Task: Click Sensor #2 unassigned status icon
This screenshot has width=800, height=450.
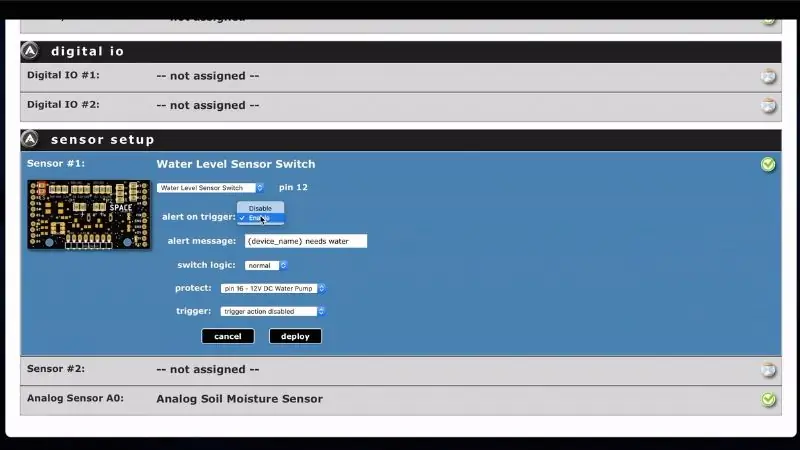Action: (768, 370)
